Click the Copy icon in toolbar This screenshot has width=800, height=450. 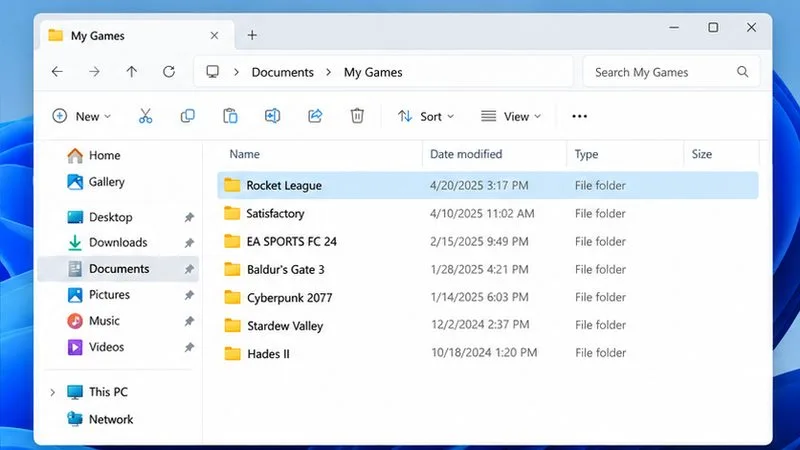coord(187,116)
